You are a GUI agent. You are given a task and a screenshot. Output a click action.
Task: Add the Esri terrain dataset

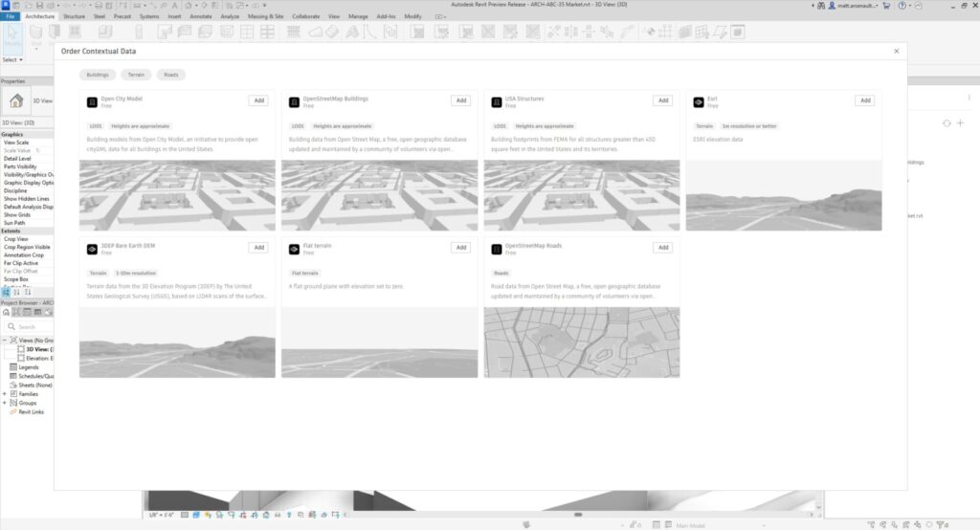tap(865, 100)
